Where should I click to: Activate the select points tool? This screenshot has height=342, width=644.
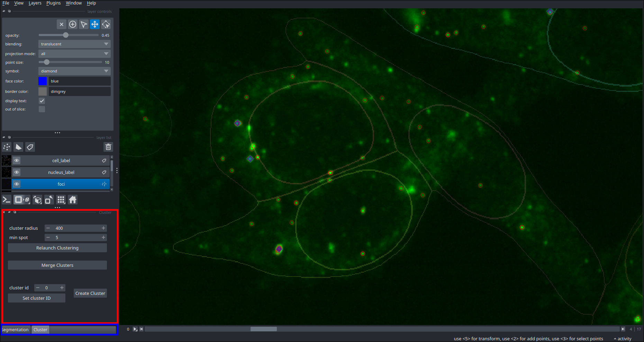tap(84, 24)
